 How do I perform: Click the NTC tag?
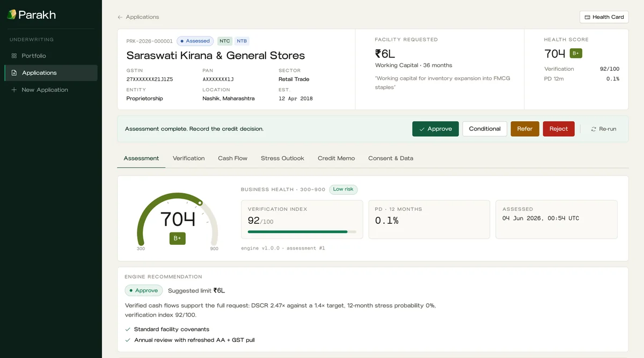tap(225, 41)
